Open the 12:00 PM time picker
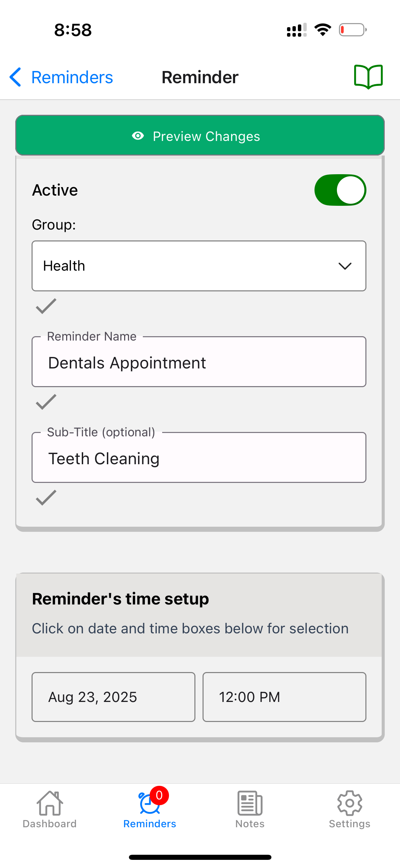The image size is (400, 868). point(284,697)
